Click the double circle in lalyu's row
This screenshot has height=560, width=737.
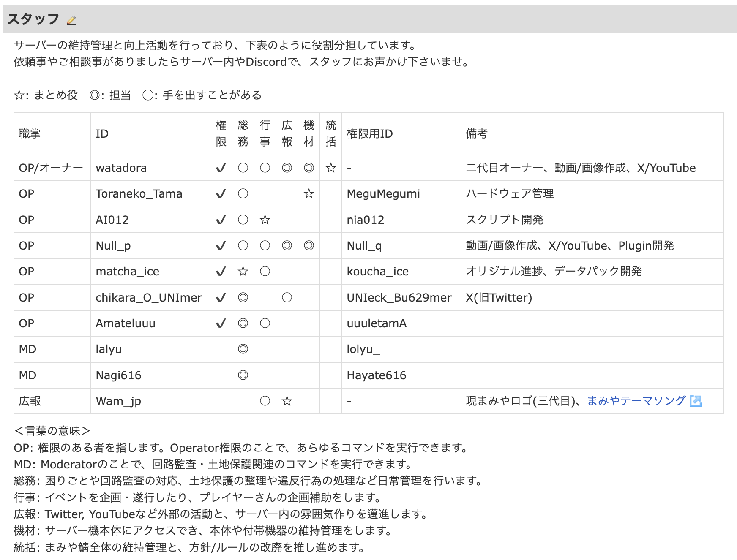pos(243,349)
